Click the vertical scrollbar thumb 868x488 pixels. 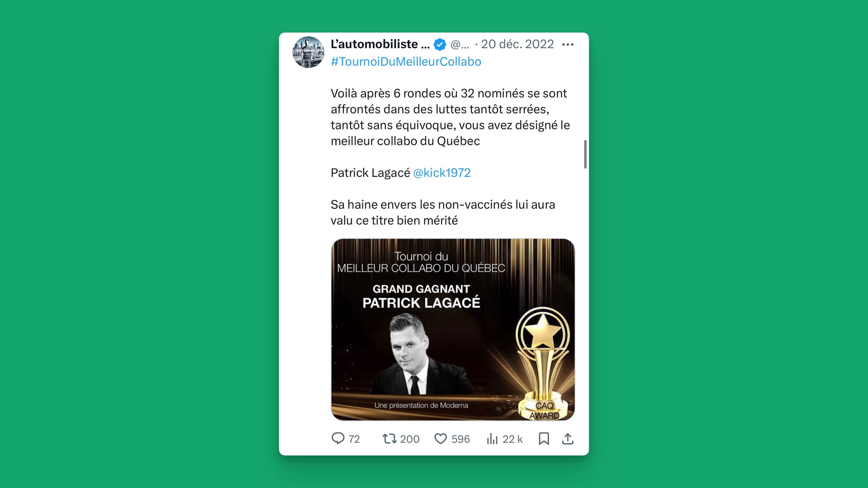[585, 154]
